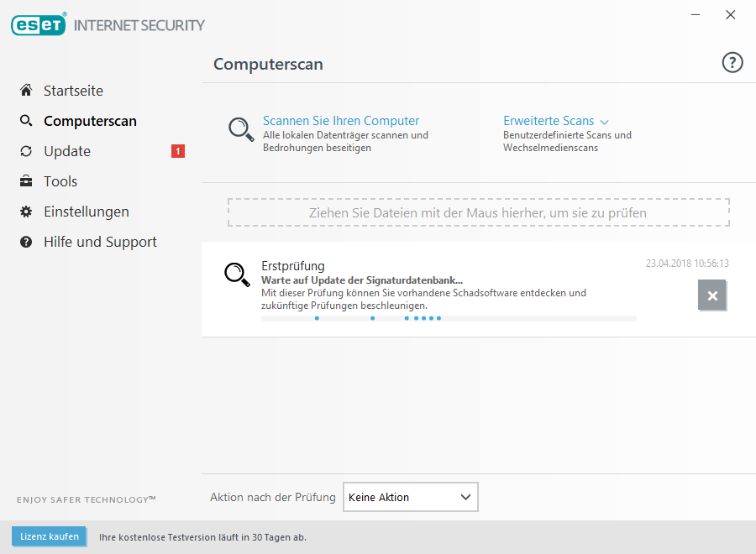Click the Einstellungen gear icon

click(26, 212)
